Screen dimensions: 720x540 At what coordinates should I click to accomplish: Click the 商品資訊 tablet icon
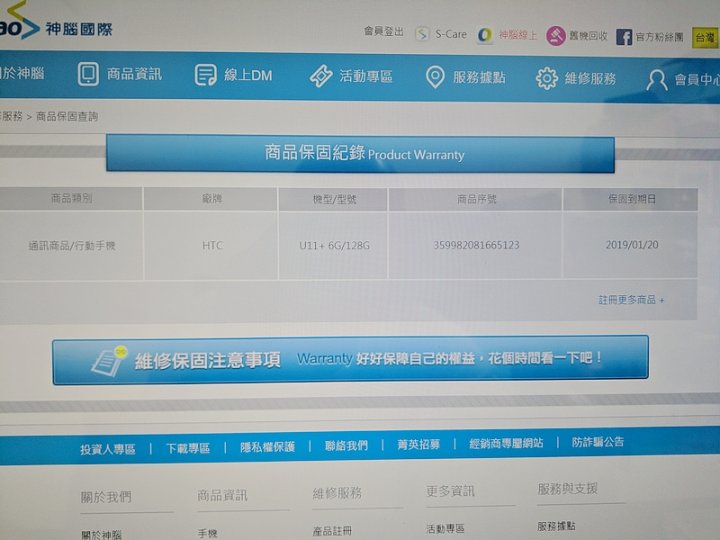coord(88,73)
